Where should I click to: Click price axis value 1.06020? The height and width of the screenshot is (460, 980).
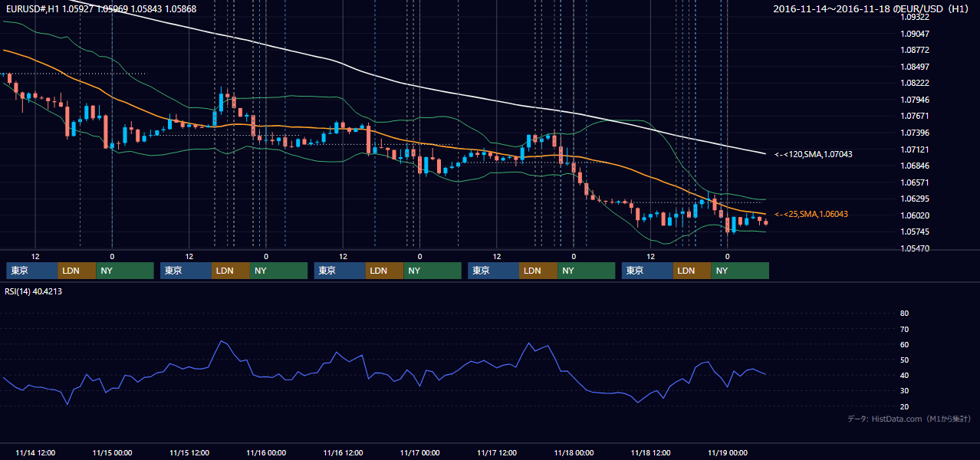coord(914,215)
